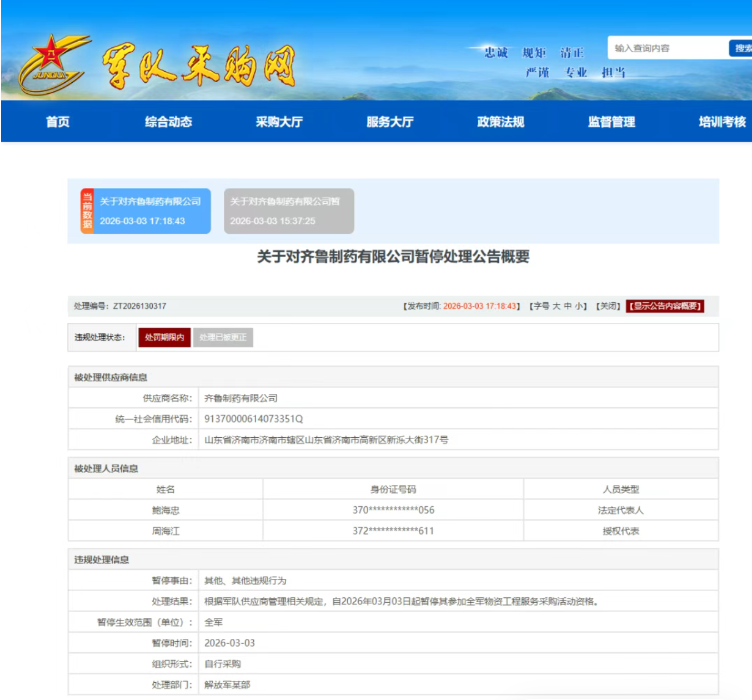The width and height of the screenshot is (752, 700).
Task: Click the orange 当前数据 tag
Action: pyautogui.click(x=87, y=211)
